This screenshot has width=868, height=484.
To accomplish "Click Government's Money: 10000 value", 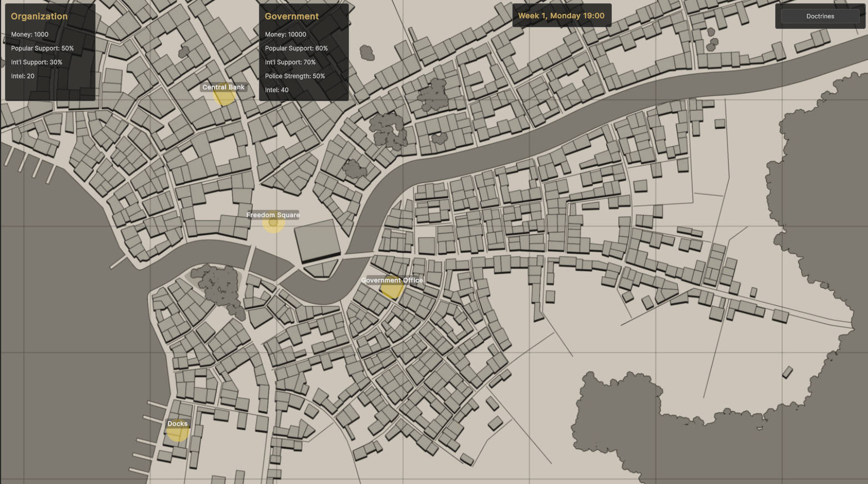I will click(286, 34).
